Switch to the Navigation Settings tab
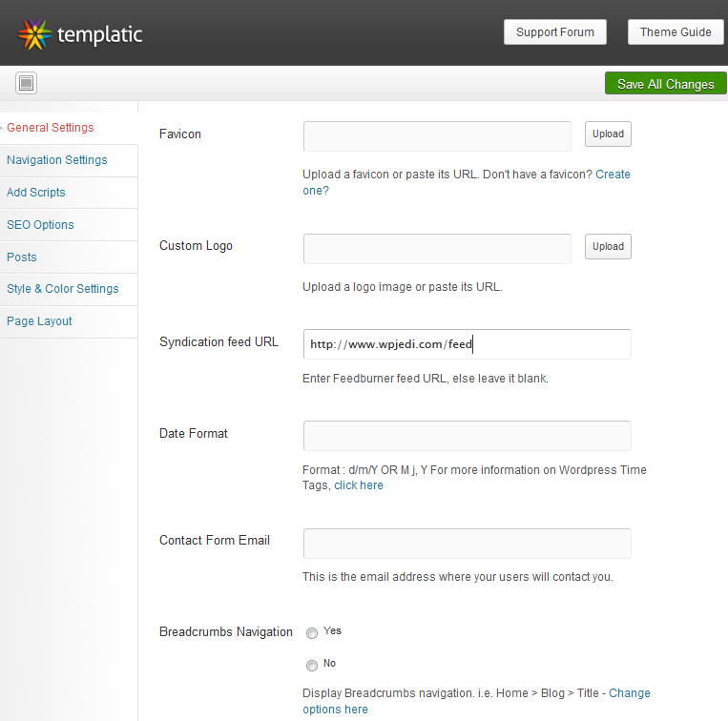The height and width of the screenshot is (721, 728). [56, 160]
